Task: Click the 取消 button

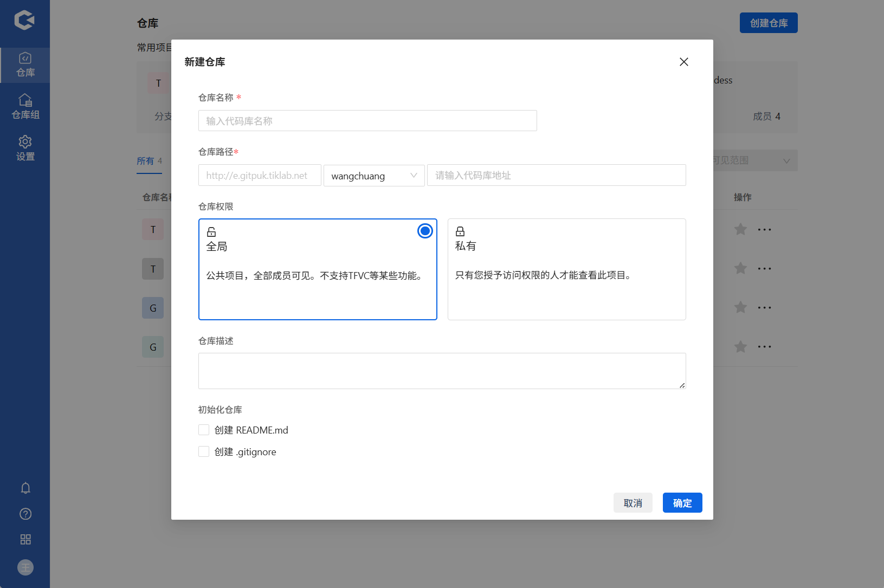Action: [633, 503]
